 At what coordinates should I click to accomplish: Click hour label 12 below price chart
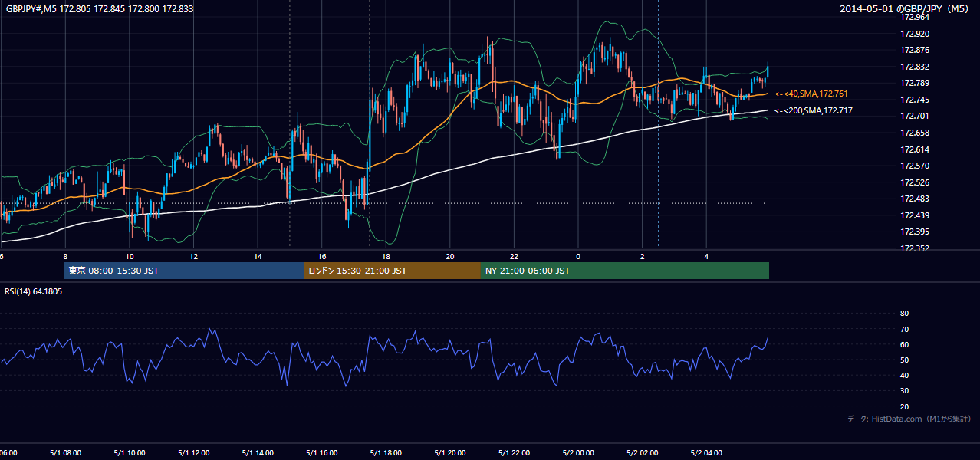(194, 256)
